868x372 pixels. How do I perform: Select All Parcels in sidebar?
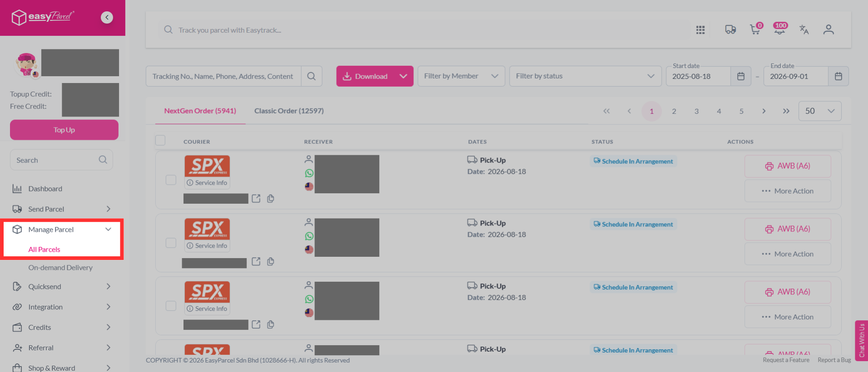44,250
